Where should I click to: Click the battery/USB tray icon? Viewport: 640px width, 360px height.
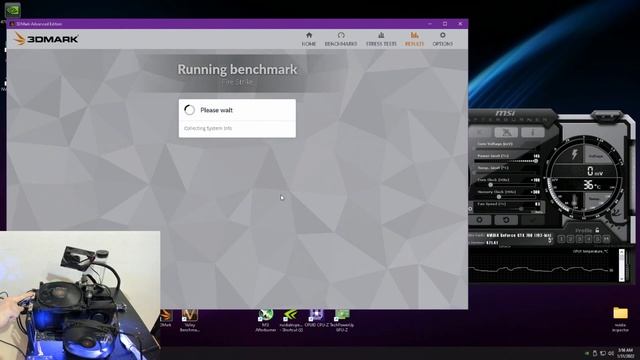point(595,353)
